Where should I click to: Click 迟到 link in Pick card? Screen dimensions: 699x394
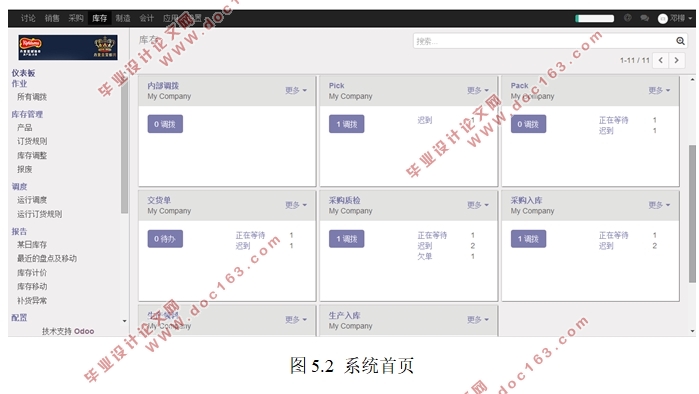(424, 120)
